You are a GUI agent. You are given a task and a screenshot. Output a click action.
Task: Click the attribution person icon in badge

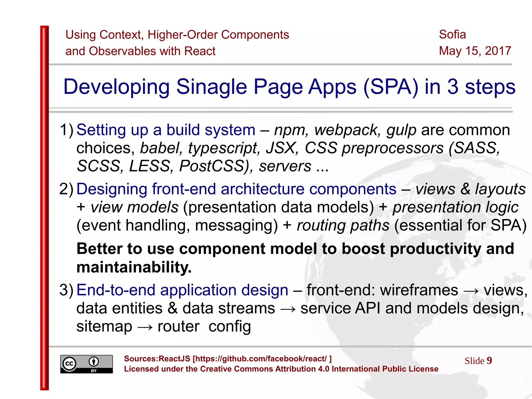click(94, 361)
